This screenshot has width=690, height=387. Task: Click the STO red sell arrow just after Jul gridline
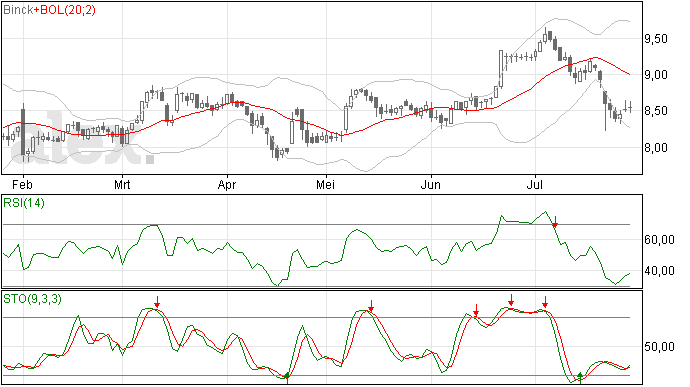(546, 302)
